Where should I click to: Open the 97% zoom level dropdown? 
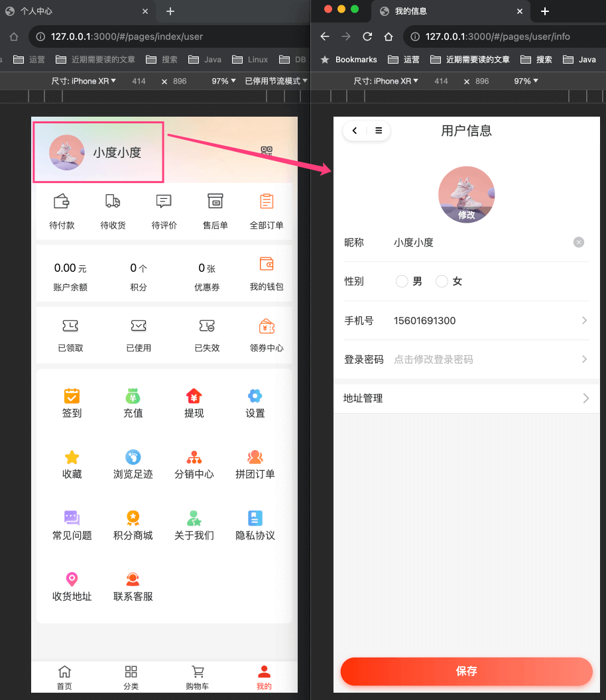221,81
